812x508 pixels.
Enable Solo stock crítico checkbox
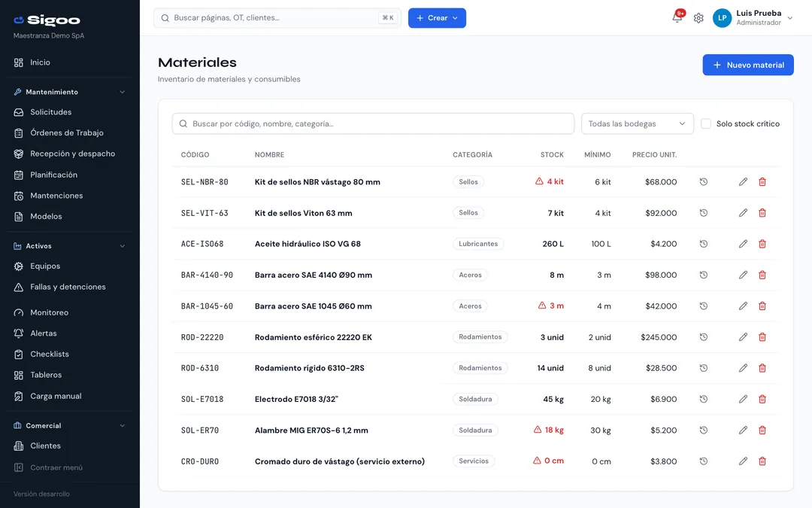tap(706, 124)
